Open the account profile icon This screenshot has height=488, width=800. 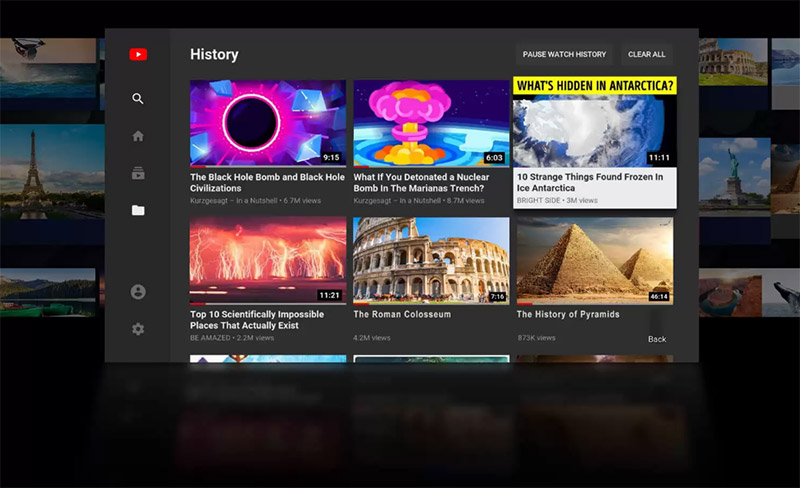coord(138,292)
